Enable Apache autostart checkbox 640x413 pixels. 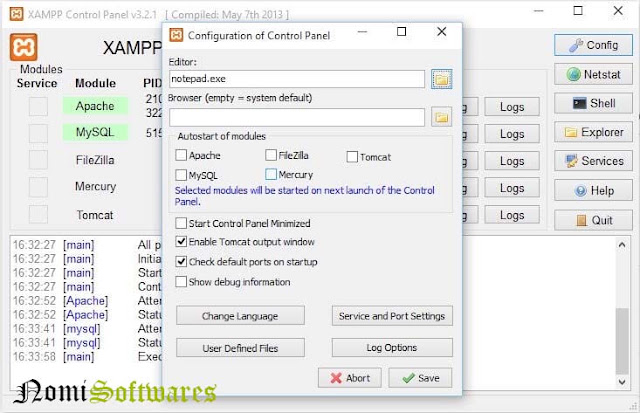point(181,155)
